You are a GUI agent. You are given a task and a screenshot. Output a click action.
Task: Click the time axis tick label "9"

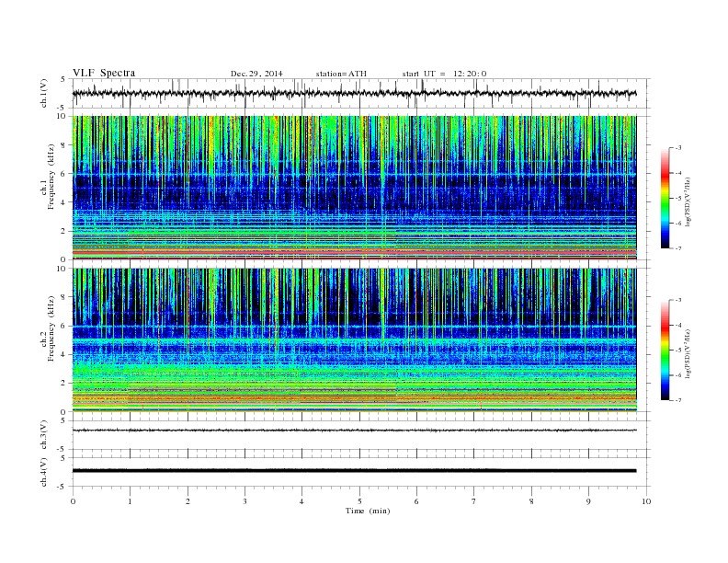click(x=588, y=501)
